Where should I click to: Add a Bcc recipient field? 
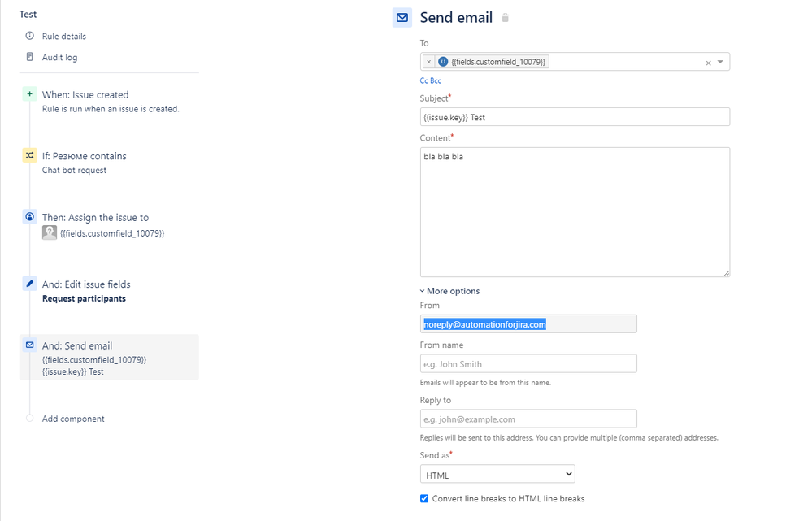(x=436, y=80)
